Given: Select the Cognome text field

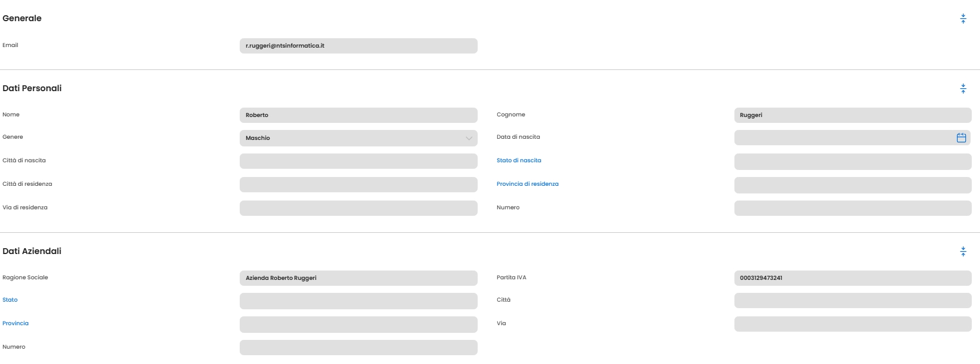Looking at the screenshot, I should [853, 115].
